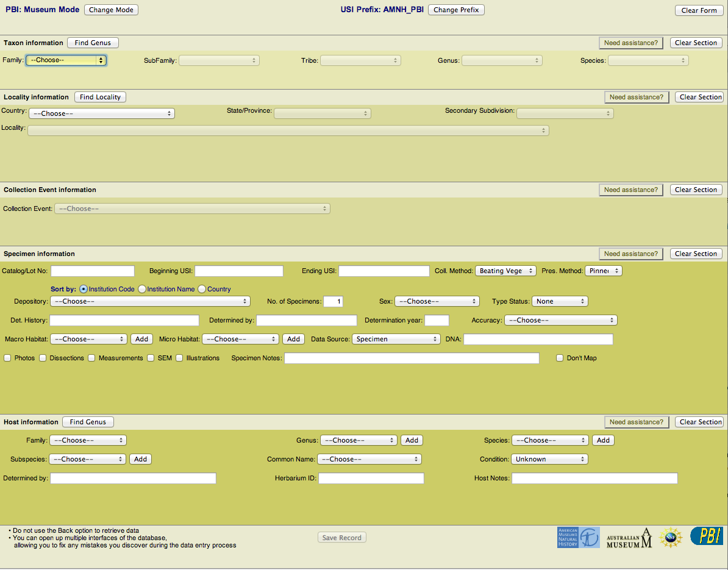728x570 pixels.
Task: Select sort by Institution Name radio button
Action: pyautogui.click(x=141, y=289)
